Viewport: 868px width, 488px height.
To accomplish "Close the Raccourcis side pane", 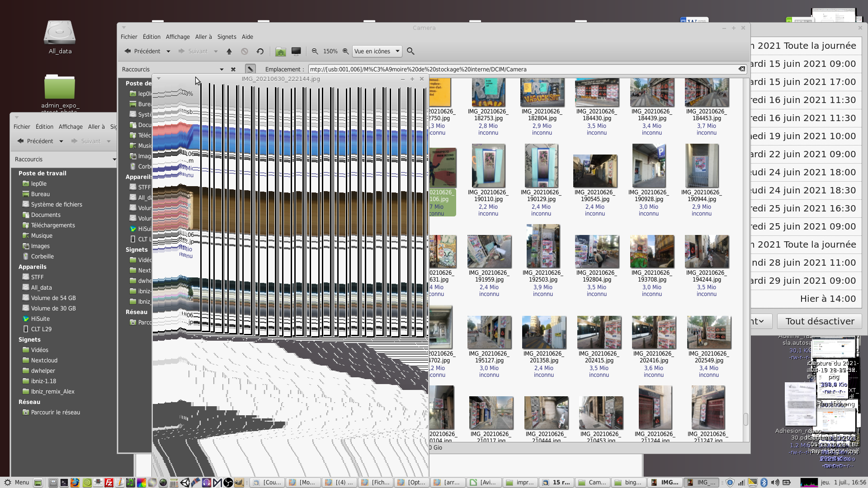I will point(233,70).
